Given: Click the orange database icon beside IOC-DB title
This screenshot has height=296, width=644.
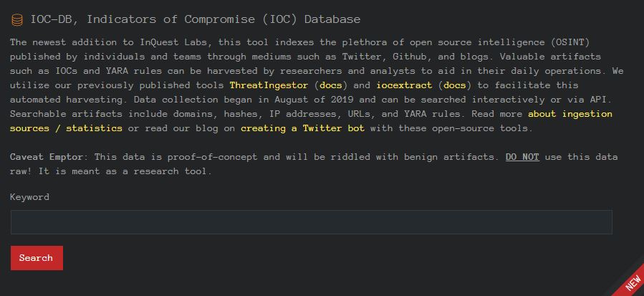Looking at the screenshot, I should 17,20.
